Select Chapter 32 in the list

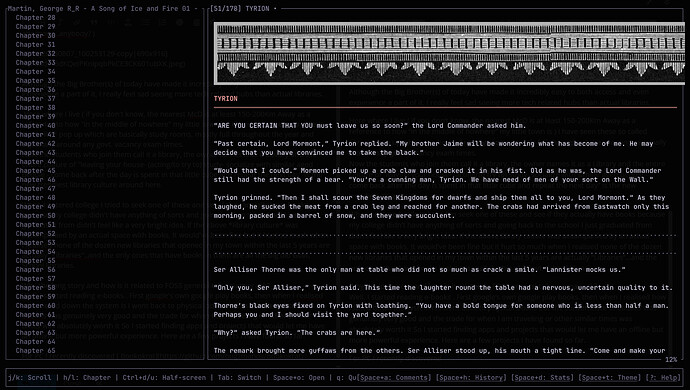click(36, 54)
